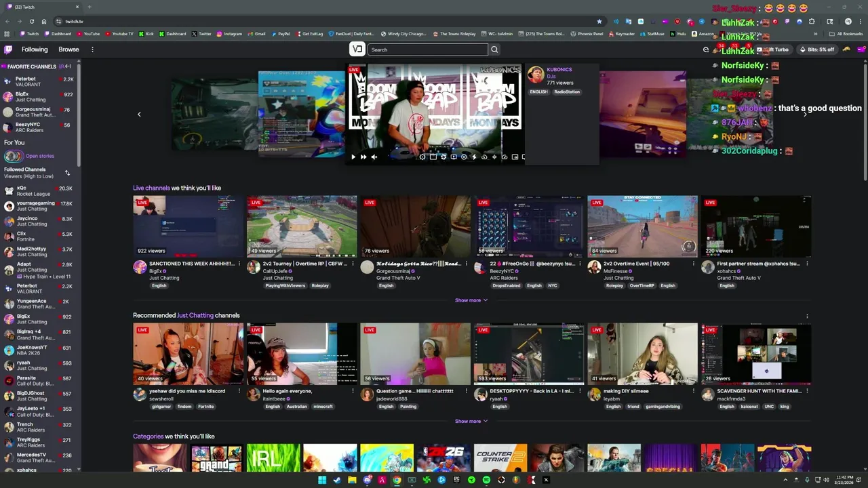Play the KUBONICS featured stream
Image resolution: width=868 pixels, height=488 pixels.
pyautogui.click(x=353, y=157)
